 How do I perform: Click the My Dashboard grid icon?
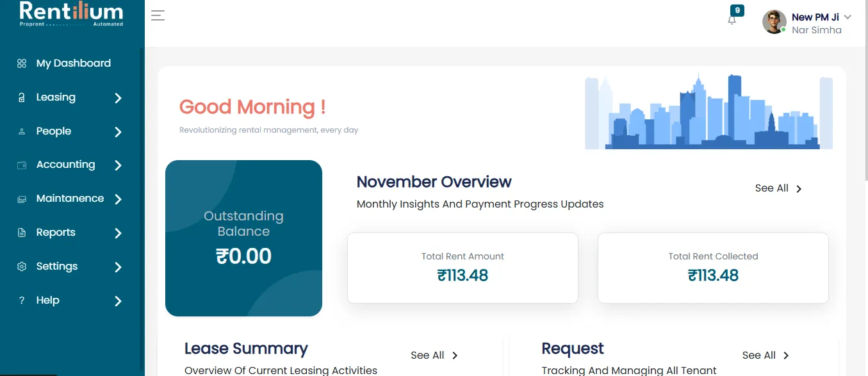tap(22, 63)
